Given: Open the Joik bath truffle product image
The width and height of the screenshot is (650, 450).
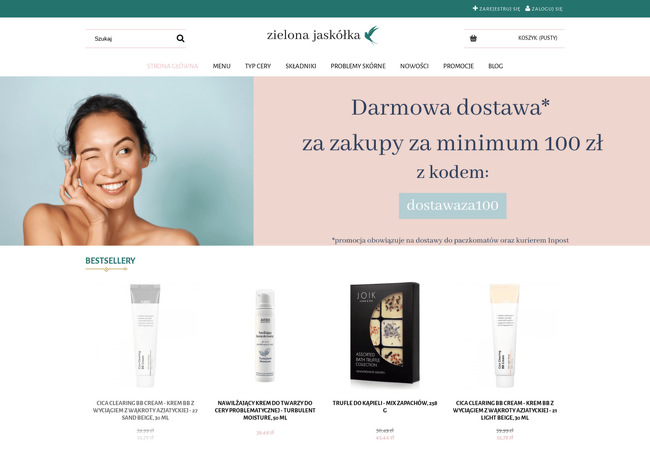Looking at the screenshot, I should tap(385, 333).
